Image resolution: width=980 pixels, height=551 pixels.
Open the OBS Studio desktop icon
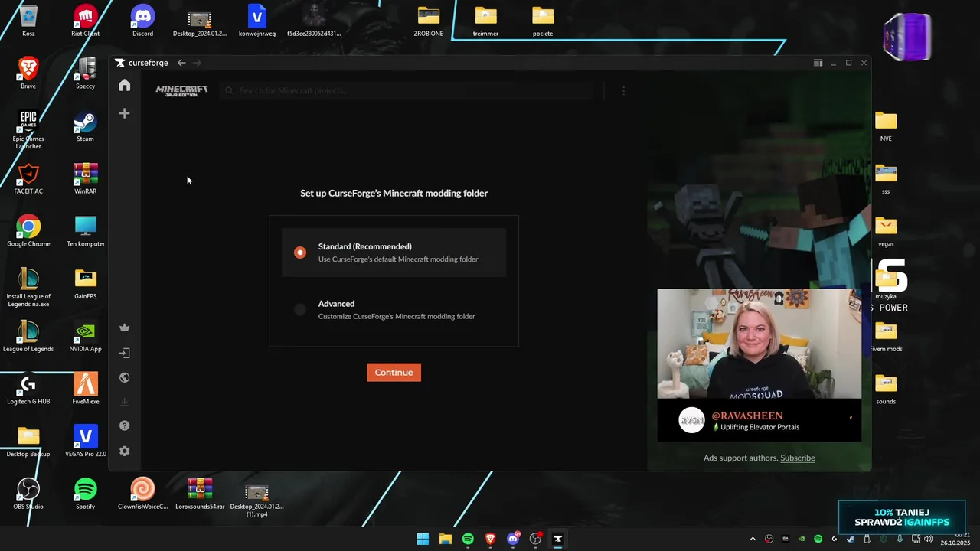[28, 494]
